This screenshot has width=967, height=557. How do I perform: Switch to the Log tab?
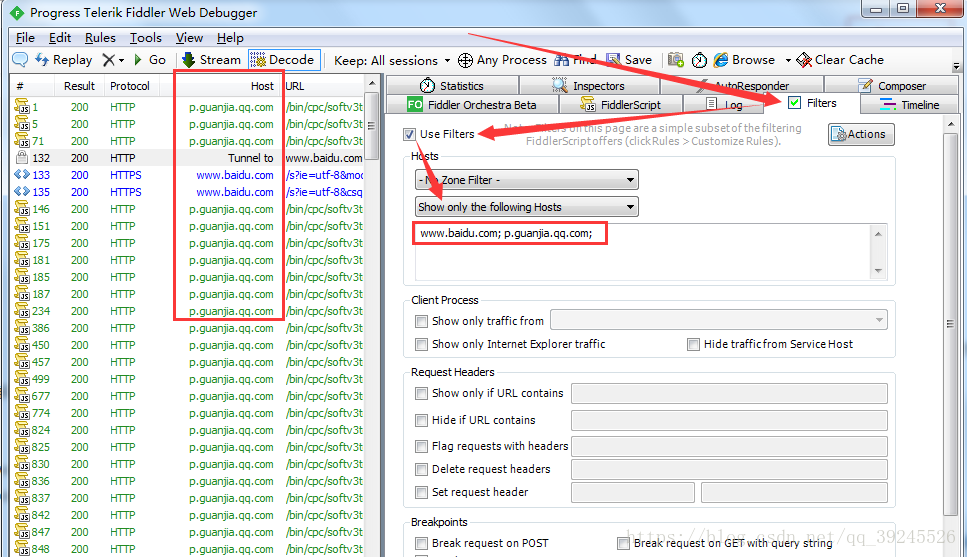coord(723,104)
